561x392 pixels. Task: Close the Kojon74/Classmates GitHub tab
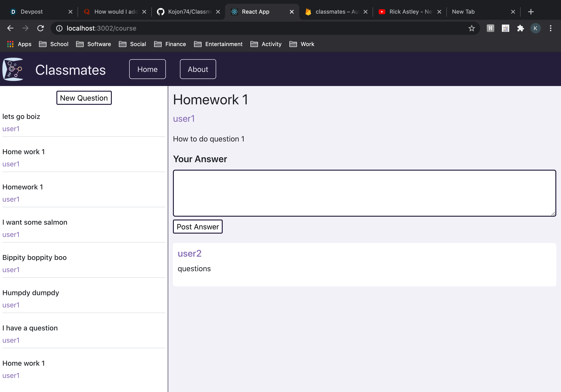(x=218, y=12)
